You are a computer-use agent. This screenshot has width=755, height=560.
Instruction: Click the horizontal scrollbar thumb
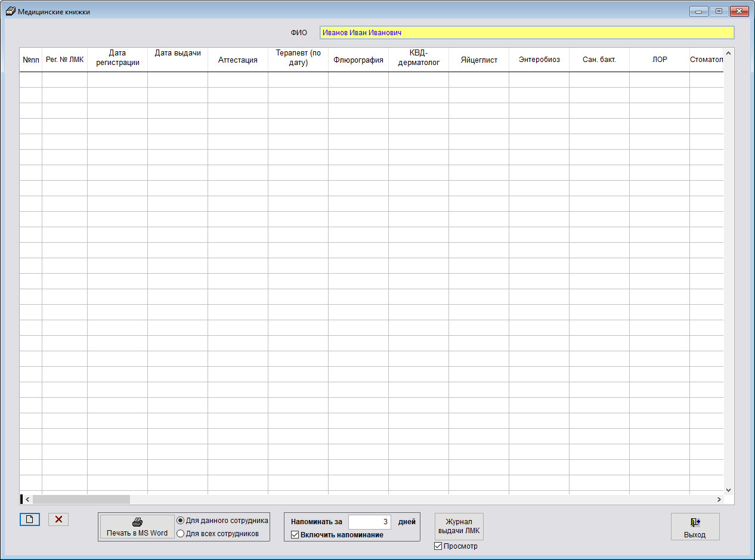click(x=81, y=499)
